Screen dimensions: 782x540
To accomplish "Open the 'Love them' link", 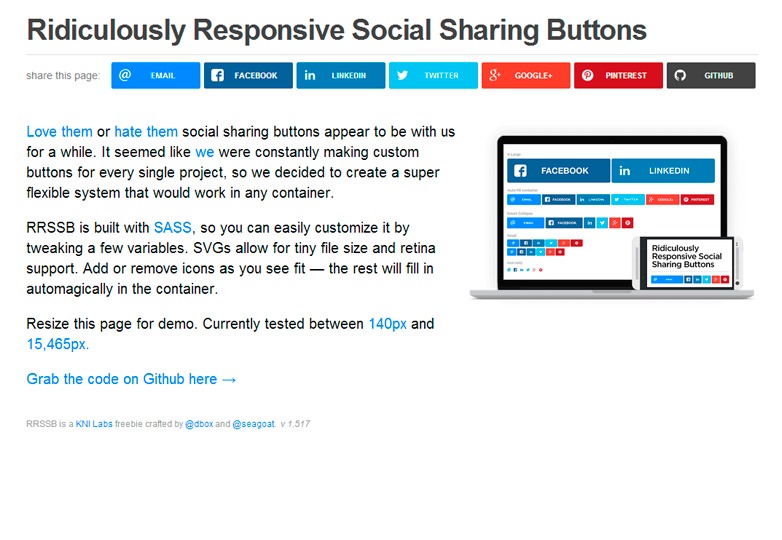I will (59, 132).
